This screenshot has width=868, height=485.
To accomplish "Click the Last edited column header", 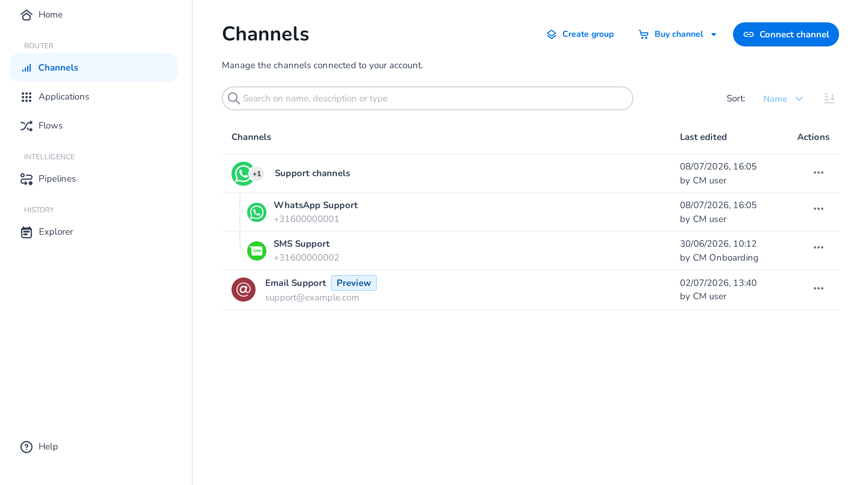I will tap(703, 137).
